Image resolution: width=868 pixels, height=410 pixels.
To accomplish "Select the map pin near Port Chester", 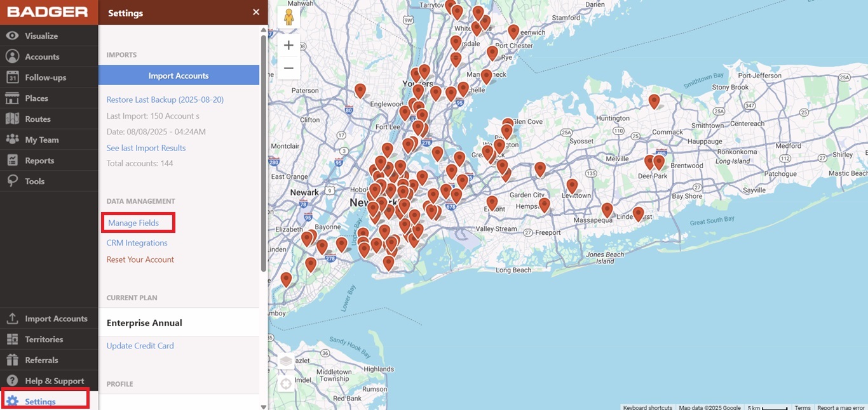I will 513,32.
